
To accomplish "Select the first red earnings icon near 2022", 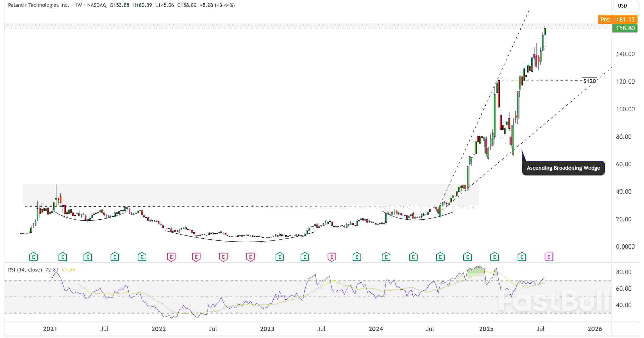I will [x=171, y=256].
